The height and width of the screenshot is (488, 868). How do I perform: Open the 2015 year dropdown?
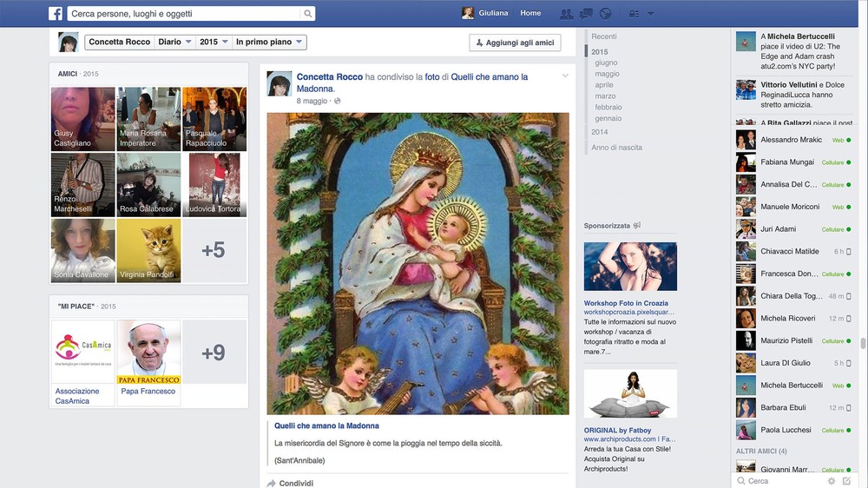click(x=214, y=42)
